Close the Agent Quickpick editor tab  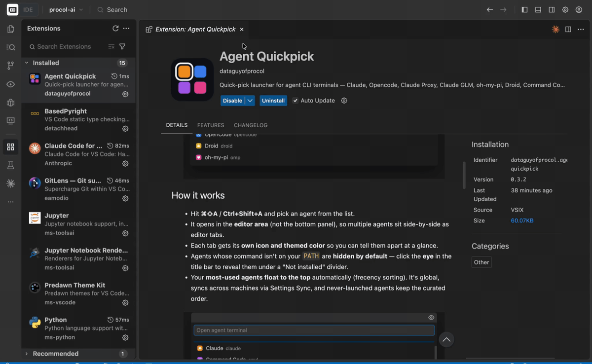coord(242,30)
